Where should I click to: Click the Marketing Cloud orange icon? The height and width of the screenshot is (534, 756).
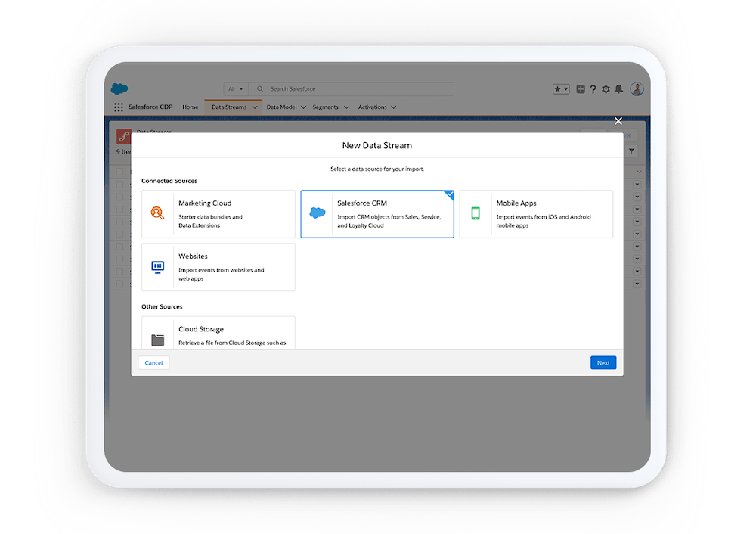pos(157,213)
